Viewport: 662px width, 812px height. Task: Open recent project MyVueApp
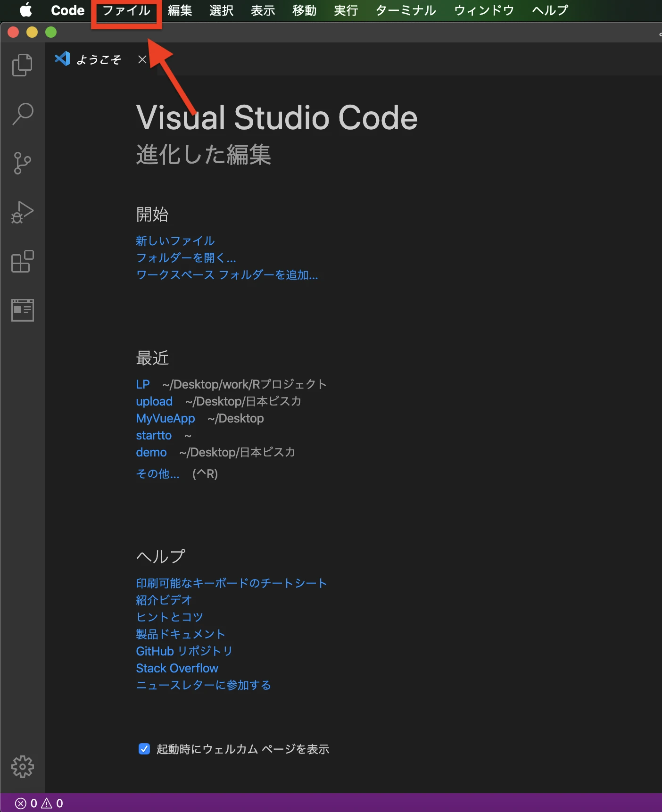tap(165, 418)
